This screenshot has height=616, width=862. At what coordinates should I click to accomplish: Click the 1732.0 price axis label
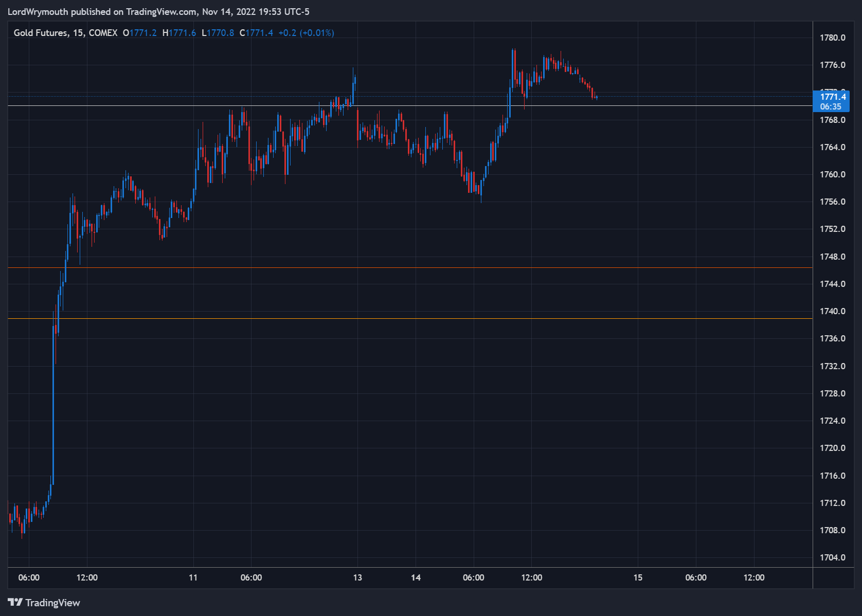(833, 366)
